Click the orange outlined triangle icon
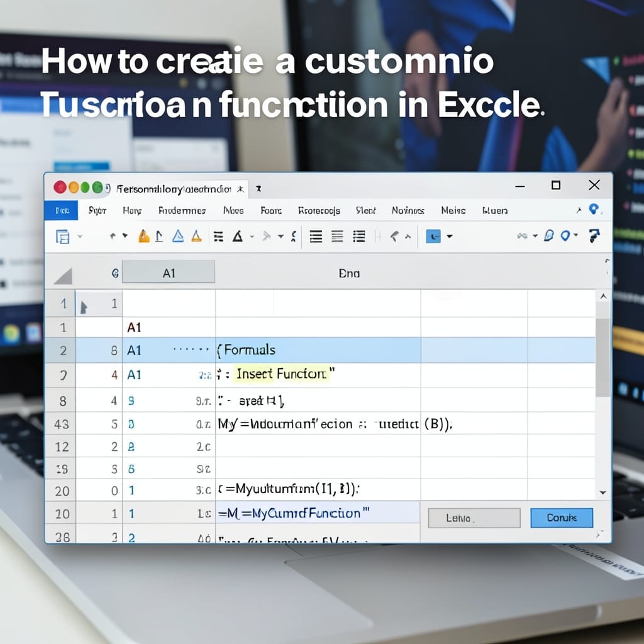 (x=197, y=236)
